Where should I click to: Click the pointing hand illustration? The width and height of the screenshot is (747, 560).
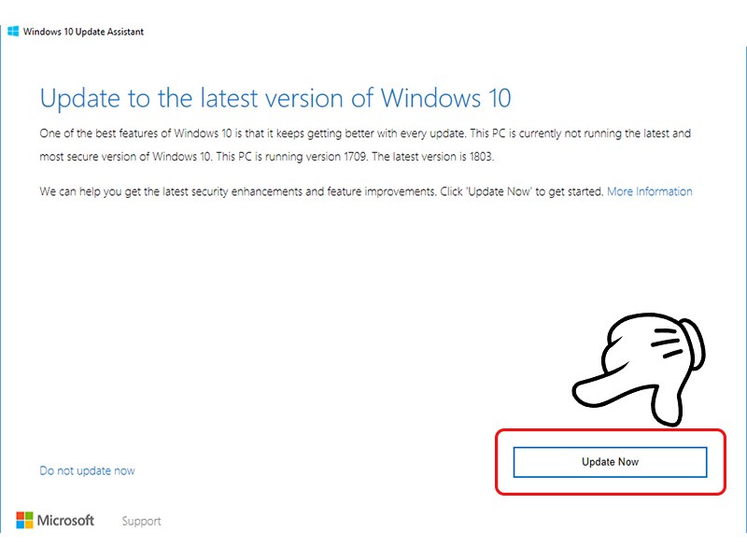point(639,369)
